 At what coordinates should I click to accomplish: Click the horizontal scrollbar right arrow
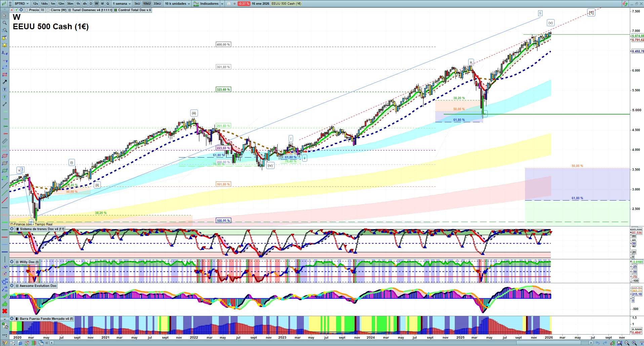click(591, 343)
